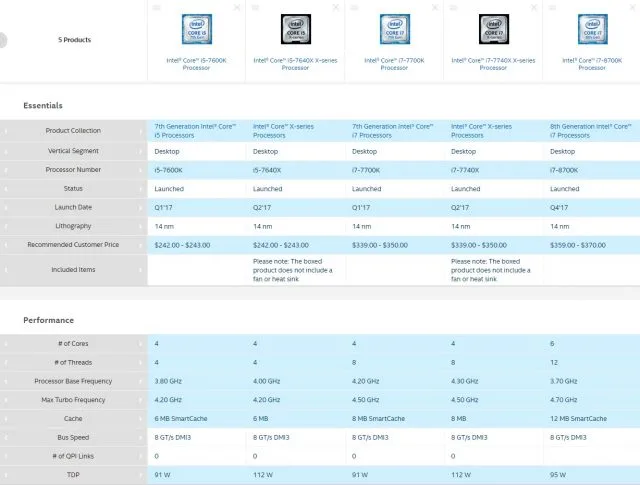The image size is (640, 485).
Task: Select the Status row label
Action: click(x=73, y=189)
